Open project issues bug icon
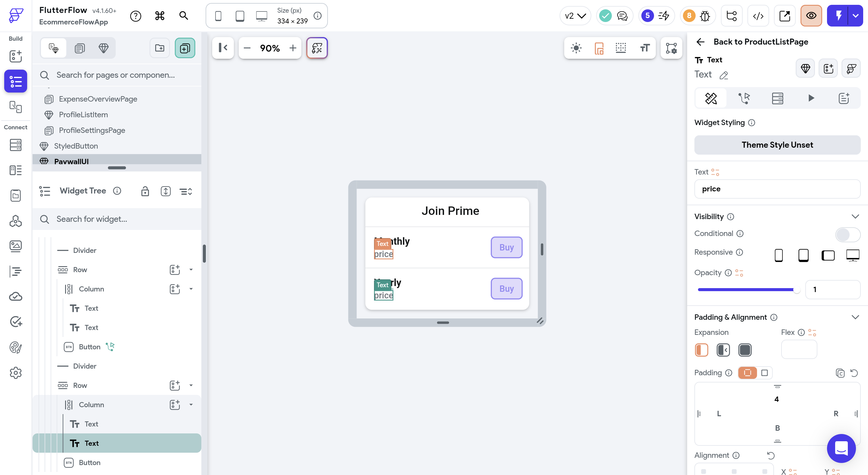868x475 pixels. click(x=705, y=16)
